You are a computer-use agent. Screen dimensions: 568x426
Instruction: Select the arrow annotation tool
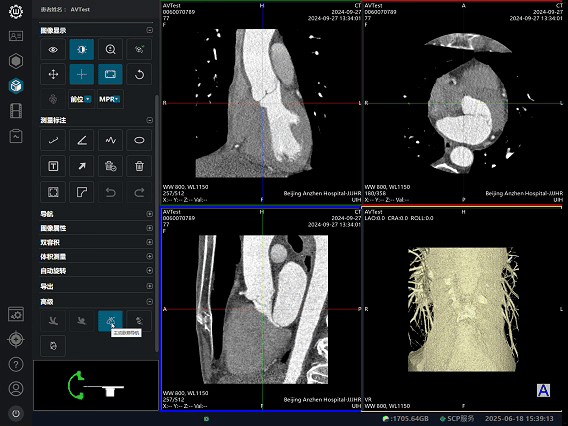(x=82, y=166)
